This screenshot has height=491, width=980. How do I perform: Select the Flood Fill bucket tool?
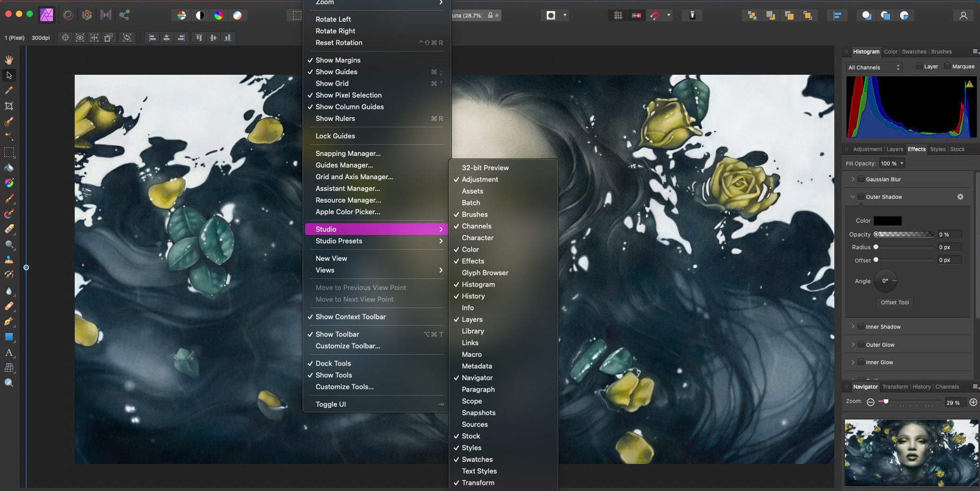click(x=9, y=168)
